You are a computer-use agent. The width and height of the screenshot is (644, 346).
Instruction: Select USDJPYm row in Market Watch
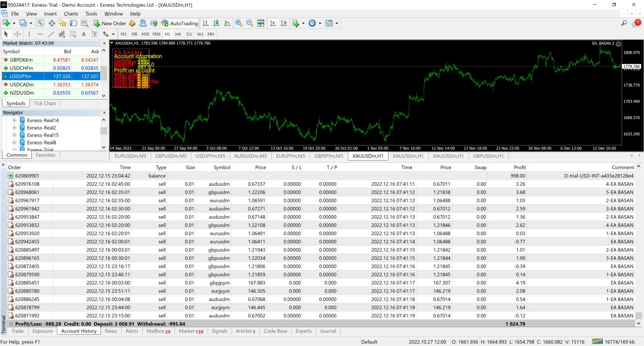point(51,76)
